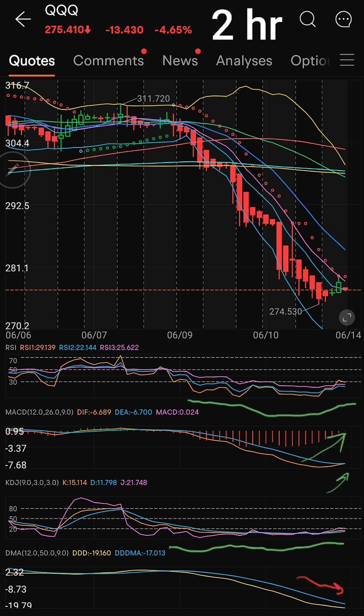Tap the 06/14 date axis label
Image resolution: width=364 pixels, height=616 pixels.
[x=348, y=335]
